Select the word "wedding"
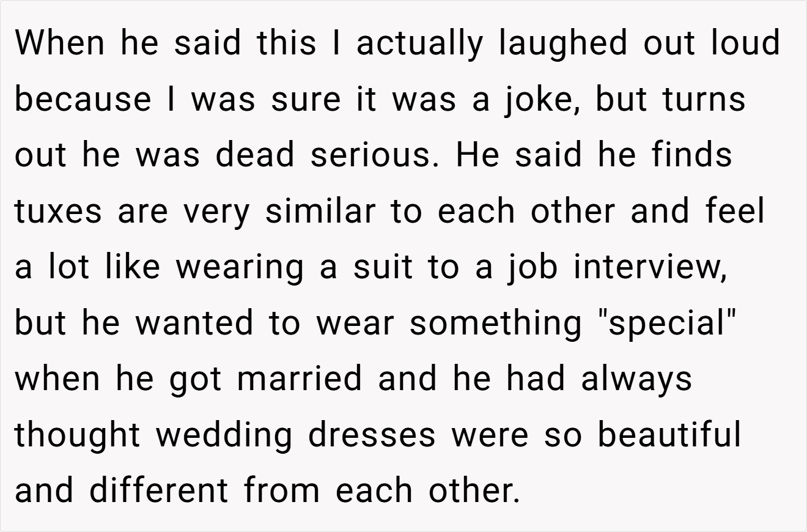Image resolution: width=807 pixels, height=532 pixels. point(224,435)
